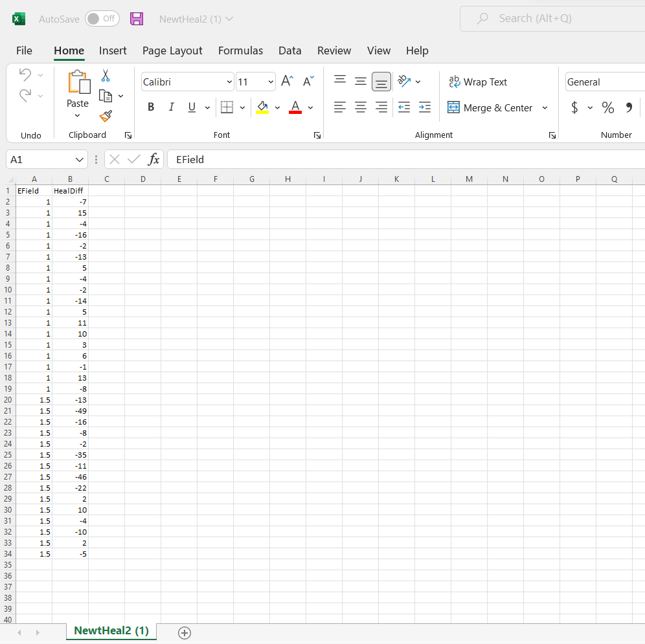
Task: Click the Cut scissors icon
Action: [104, 76]
